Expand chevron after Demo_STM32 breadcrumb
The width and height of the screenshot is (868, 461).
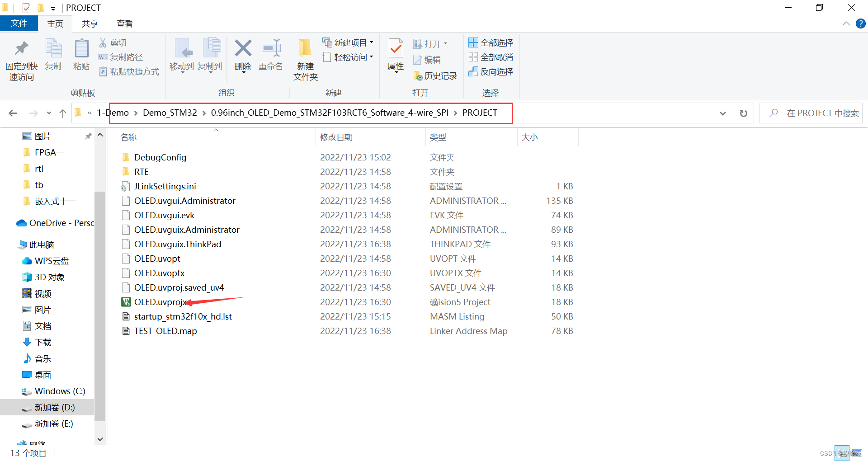(204, 113)
